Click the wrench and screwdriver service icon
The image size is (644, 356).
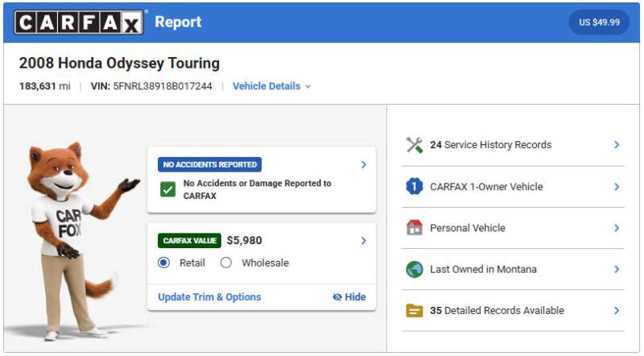(x=415, y=145)
